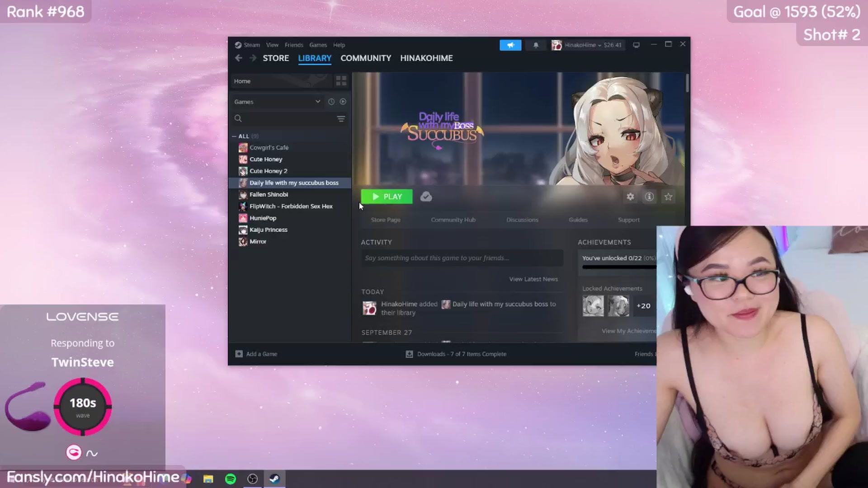Open the Steam icon on the taskbar
This screenshot has width=868, height=488.
(x=274, y=479)
